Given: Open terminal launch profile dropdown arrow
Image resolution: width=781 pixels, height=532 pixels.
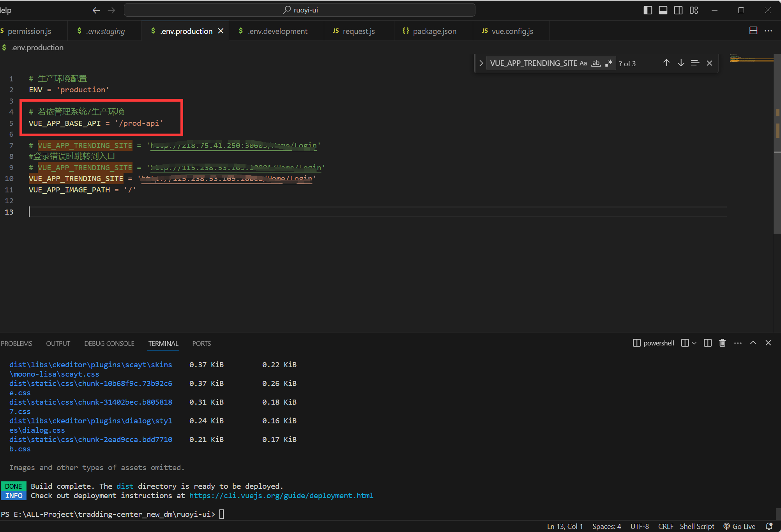Looking at the screenshot, I should coord(694,343).
